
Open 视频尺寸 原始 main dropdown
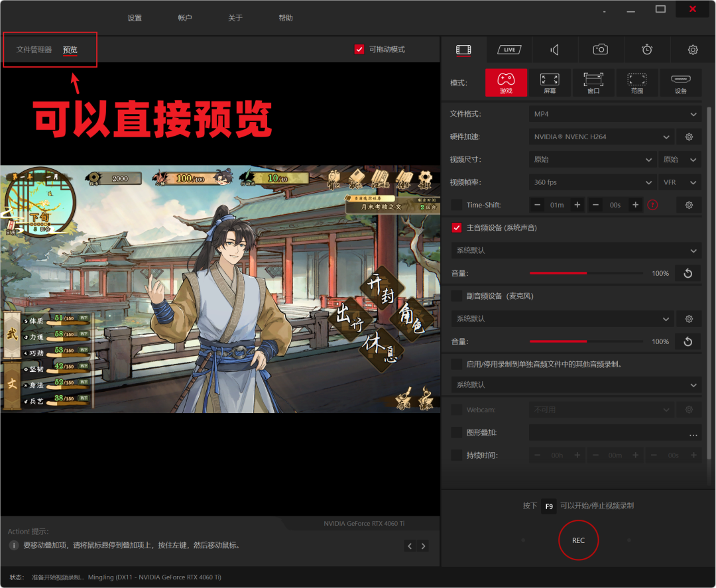593,159
